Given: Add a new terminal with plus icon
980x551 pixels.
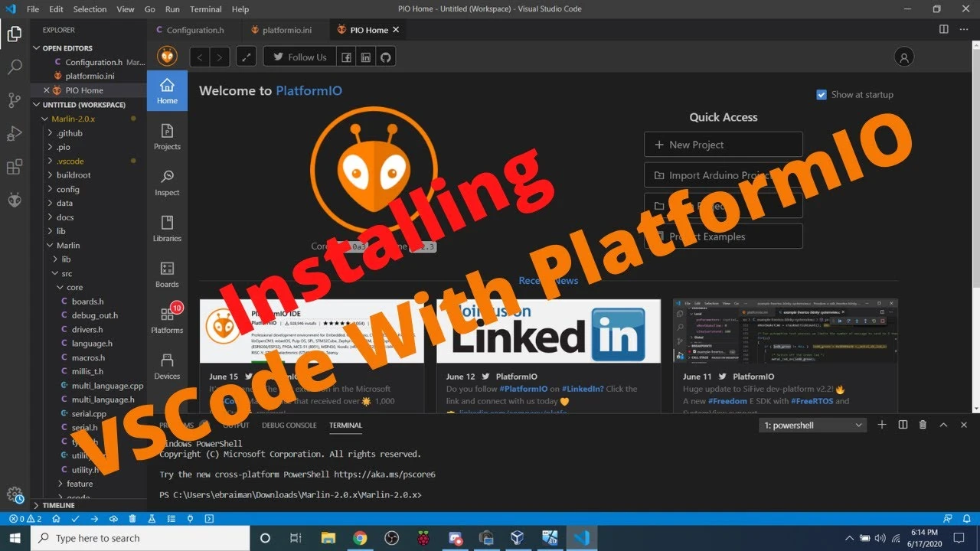Looking at the screenshot, I should 882,425.
